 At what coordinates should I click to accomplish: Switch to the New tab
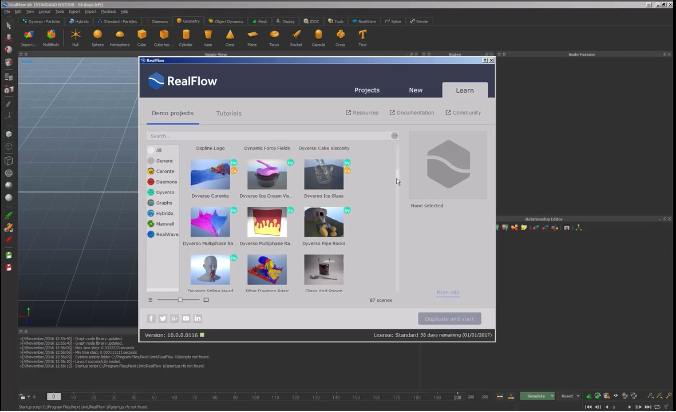click(416, 90)
